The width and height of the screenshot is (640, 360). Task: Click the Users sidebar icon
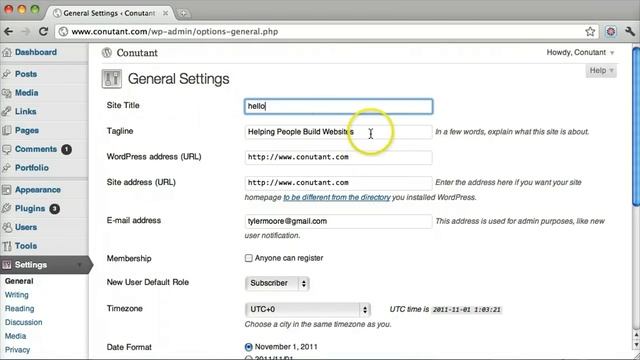7,227
